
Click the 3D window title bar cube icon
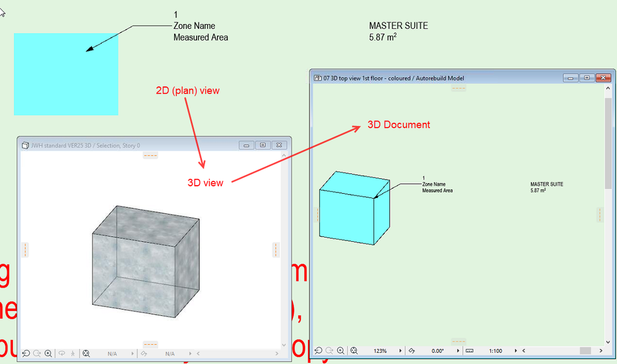point(25,146)
